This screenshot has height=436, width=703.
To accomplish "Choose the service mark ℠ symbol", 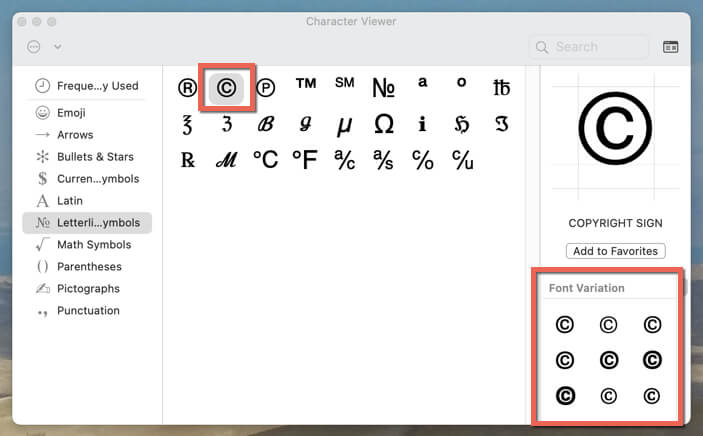I will [344, 83].
